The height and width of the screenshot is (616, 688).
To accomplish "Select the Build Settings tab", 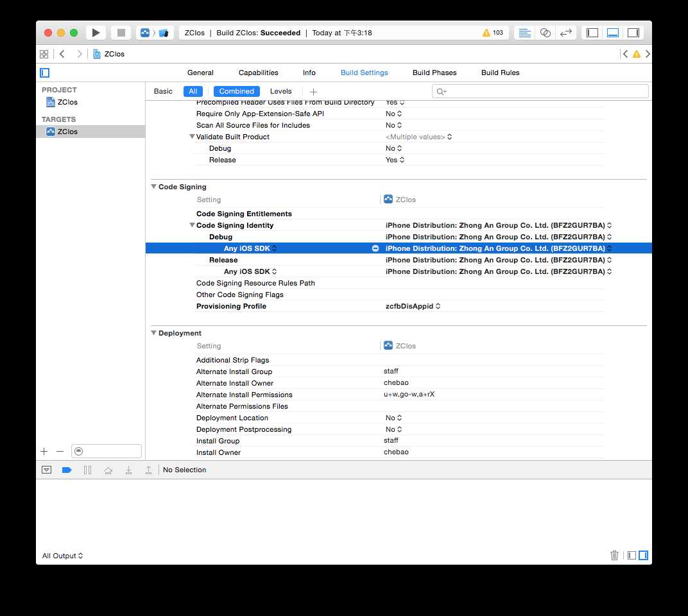I will pyautogui.click(x=364, y=73).
